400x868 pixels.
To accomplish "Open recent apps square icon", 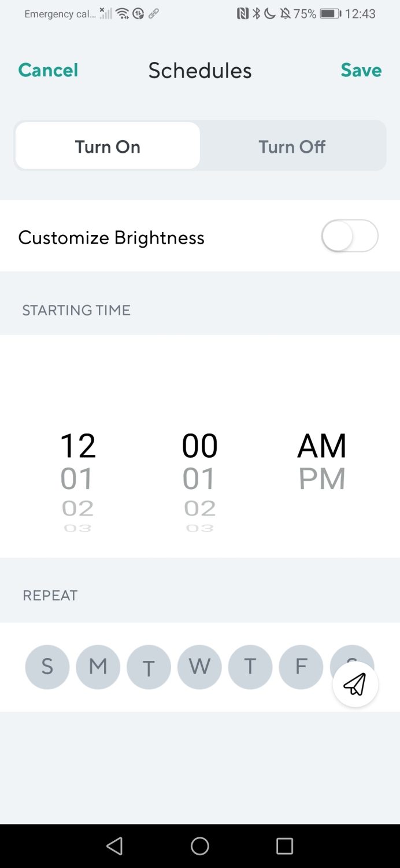I will [x=284, y=846].
